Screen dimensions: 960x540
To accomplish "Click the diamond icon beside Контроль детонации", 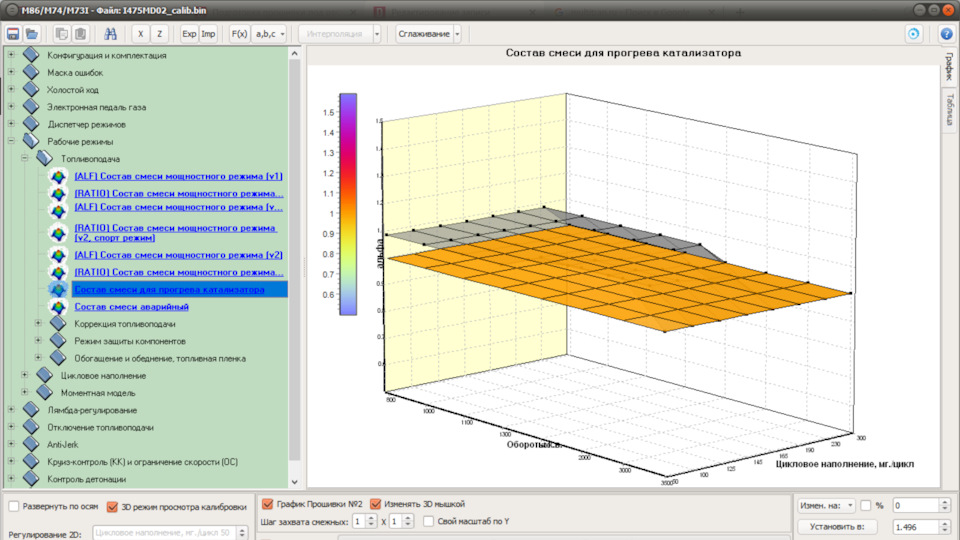I will pyautogui.click(x=31, y=479).
